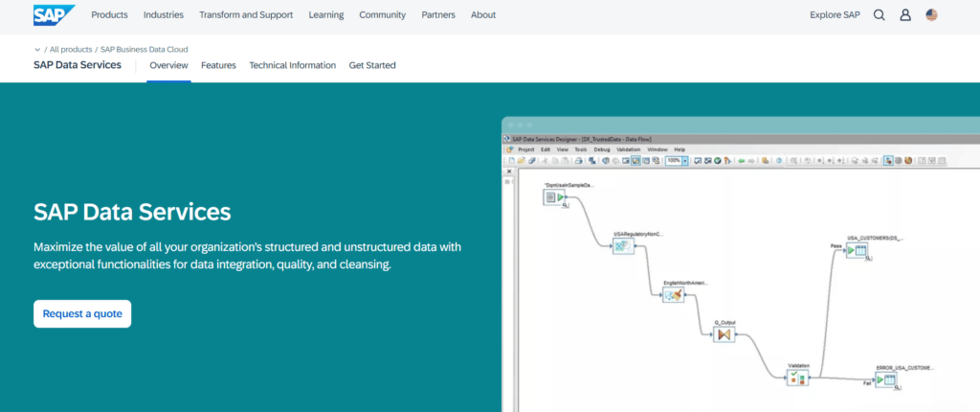Go to the All products breadcrumb
980x412 pixels.
click(x=71, y=50)
